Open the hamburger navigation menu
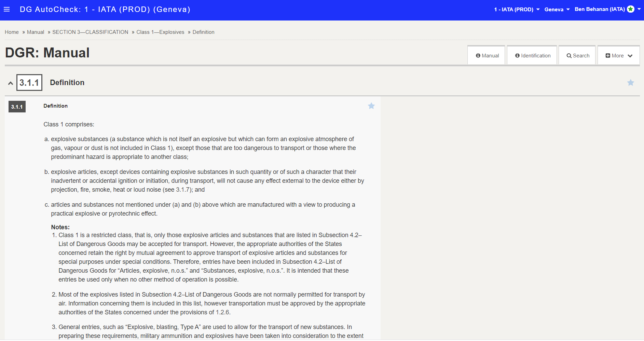 coord(7,10)
